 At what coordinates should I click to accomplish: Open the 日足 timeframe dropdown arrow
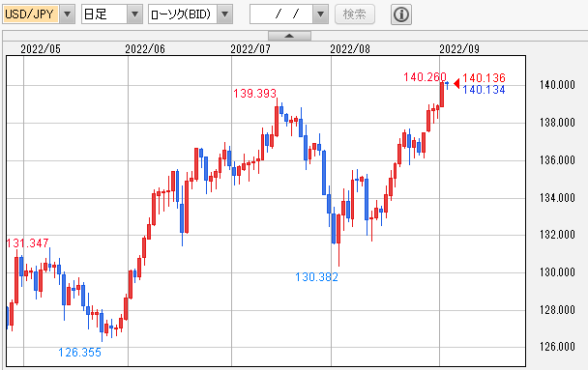135,14
